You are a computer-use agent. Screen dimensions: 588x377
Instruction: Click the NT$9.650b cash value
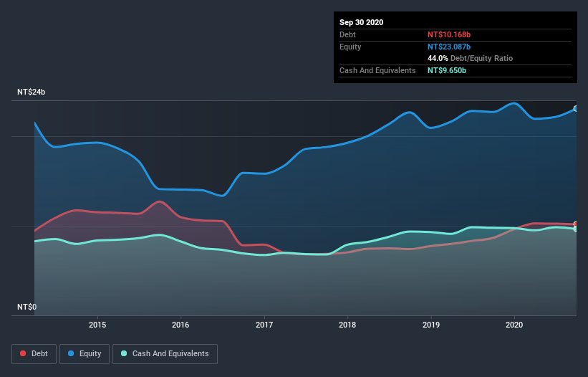click(447, 70)
